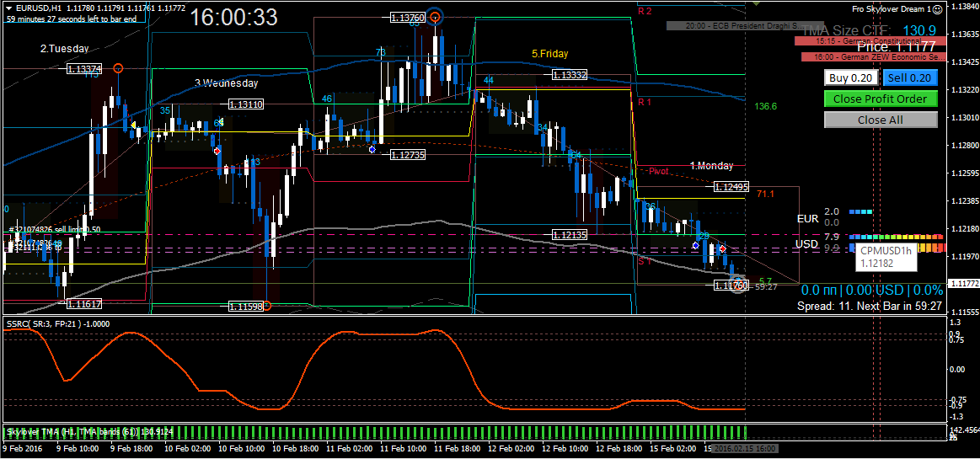Click the orange circle at the 1.11598 low
Image resolution: width=980 pixels, height=459 pixels.
(267, 306)
